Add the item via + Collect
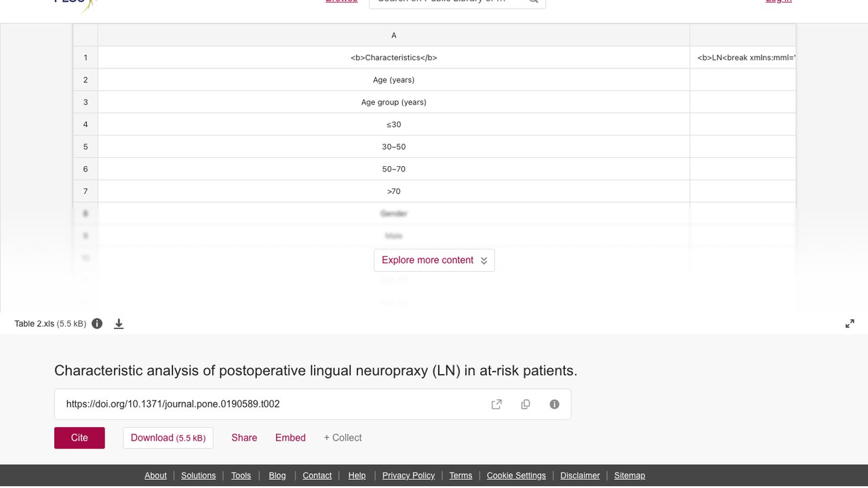868x488 pixels. pyautogui.click(x=342, y=438)
